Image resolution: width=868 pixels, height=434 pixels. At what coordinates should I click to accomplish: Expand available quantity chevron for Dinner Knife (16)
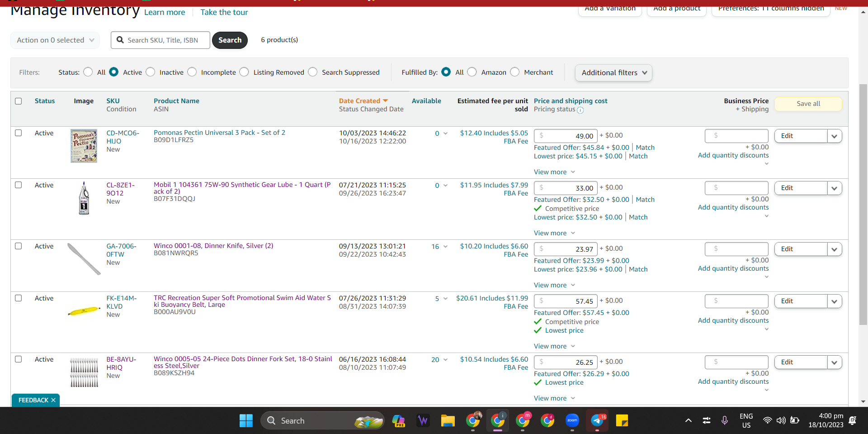(445, 246)
